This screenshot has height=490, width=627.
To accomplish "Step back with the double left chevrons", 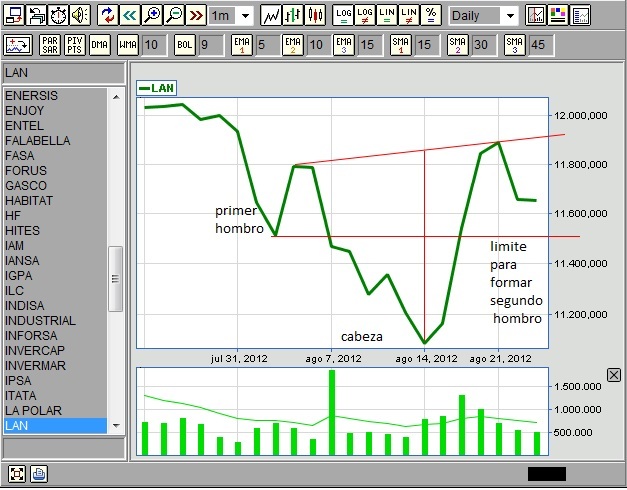I will (129, 16).
